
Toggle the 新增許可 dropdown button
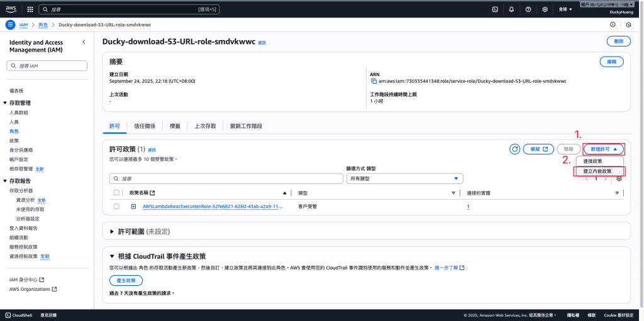(x=604, y=149)
